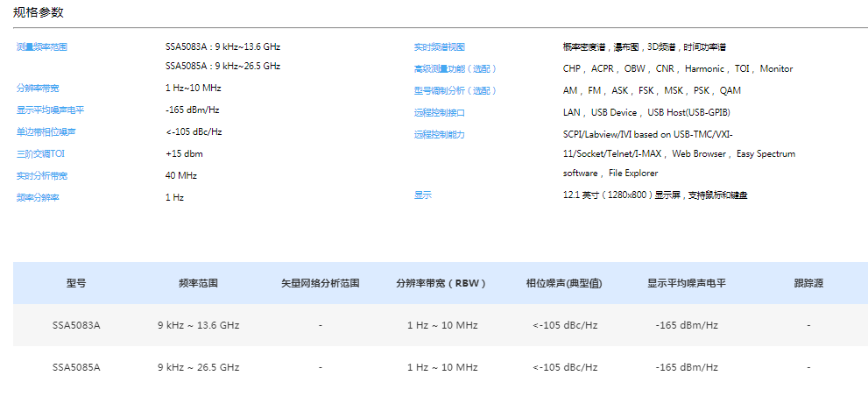The height and width of the screenshot is (404, 868).
Task: Click the 频率范围 table column header
Action: (x=198, y=283)
